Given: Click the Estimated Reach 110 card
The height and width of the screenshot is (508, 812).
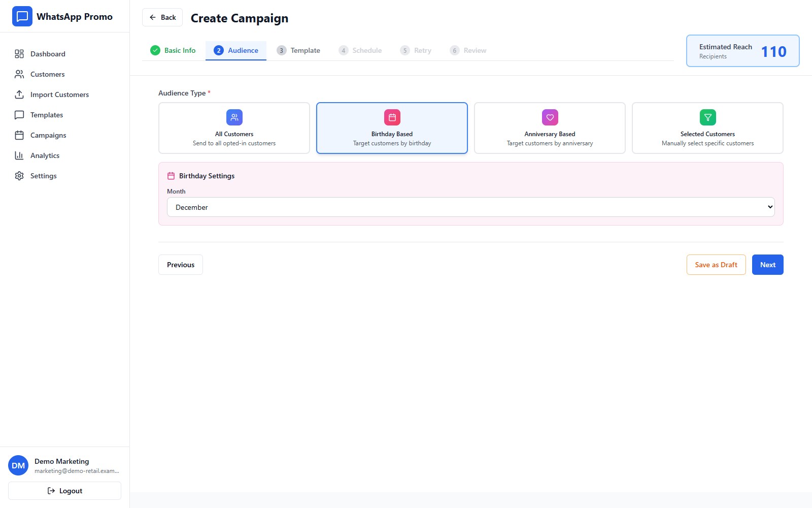Looking at the screenshot, I should click(x=743, y=51).
